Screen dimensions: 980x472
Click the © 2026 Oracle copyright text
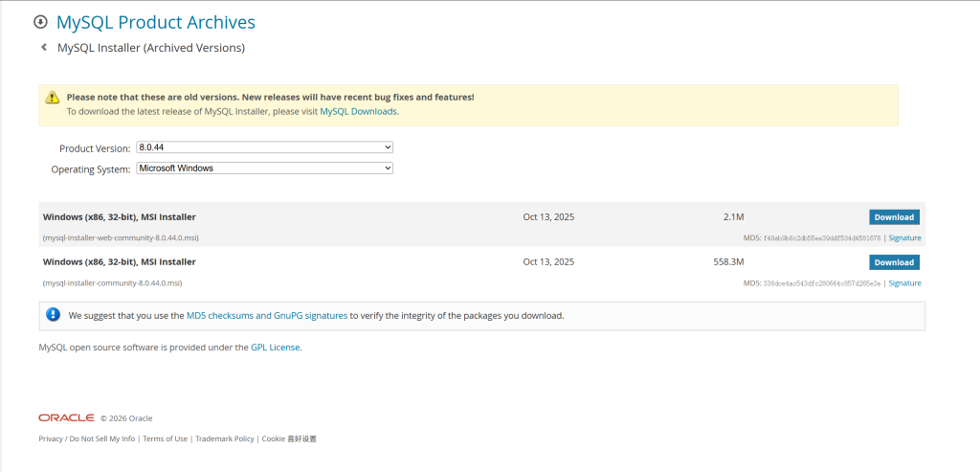(126, 418)
